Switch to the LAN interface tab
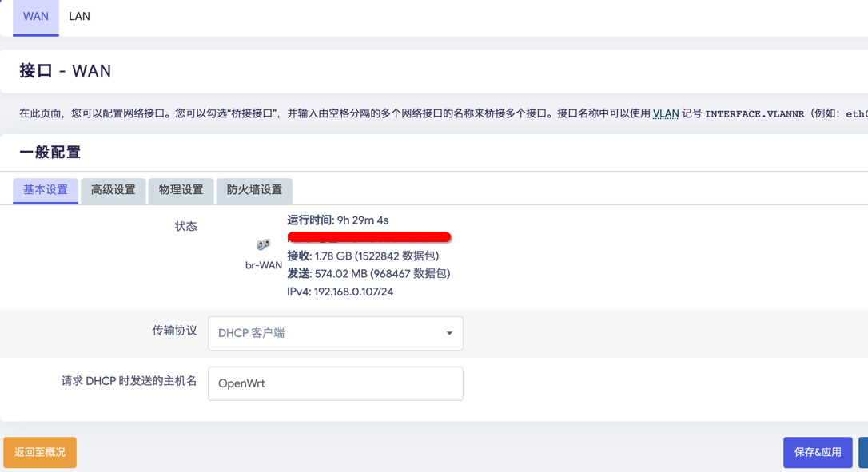The image size is (868, 472). (x=79, y=17)
